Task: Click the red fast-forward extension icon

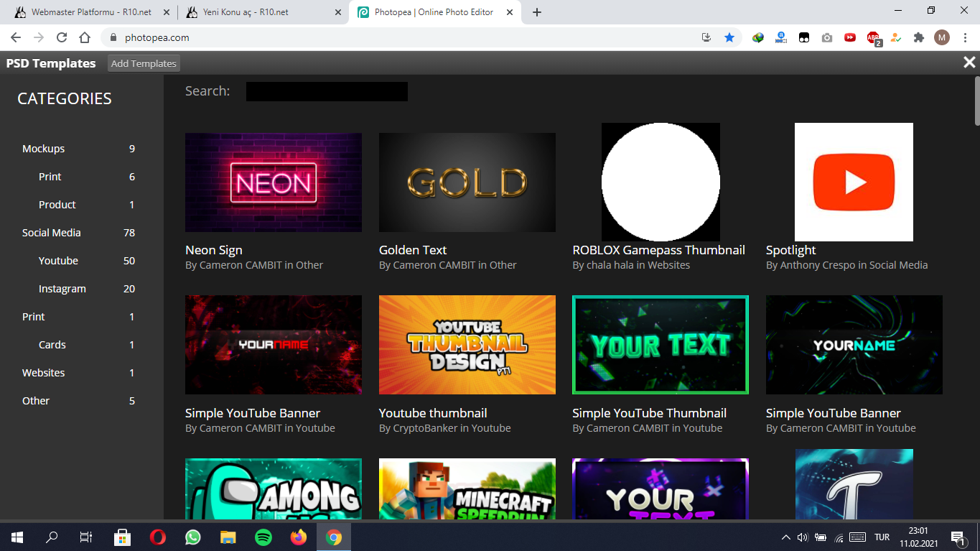Action: point(850,37)
